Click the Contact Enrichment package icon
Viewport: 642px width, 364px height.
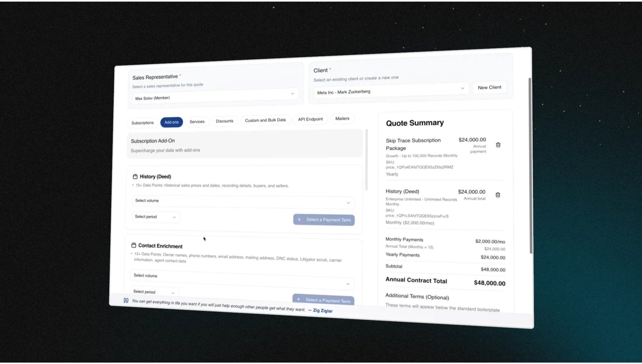click(134, 245)
